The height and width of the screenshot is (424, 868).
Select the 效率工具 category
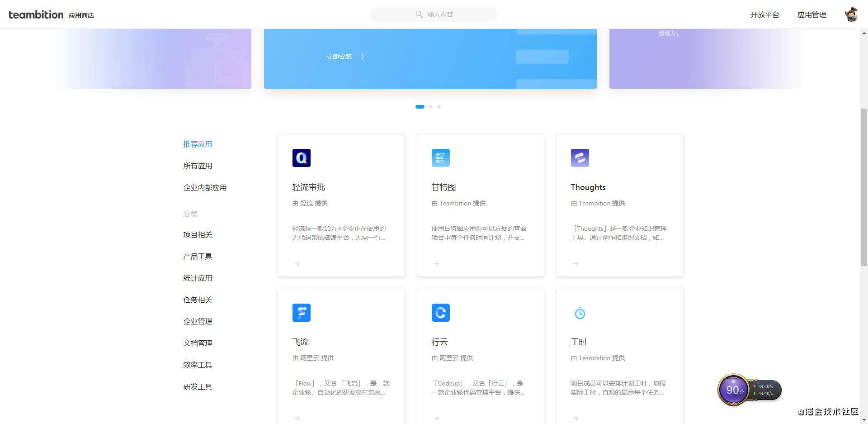[x=198, y=365]
